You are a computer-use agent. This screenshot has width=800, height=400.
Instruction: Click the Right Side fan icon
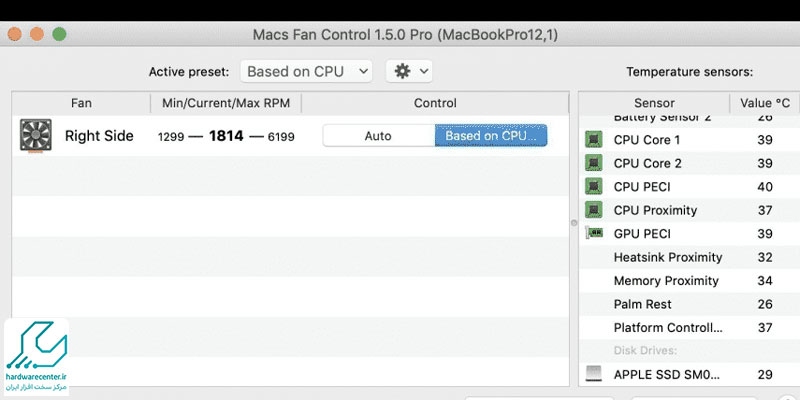[36, 136]
